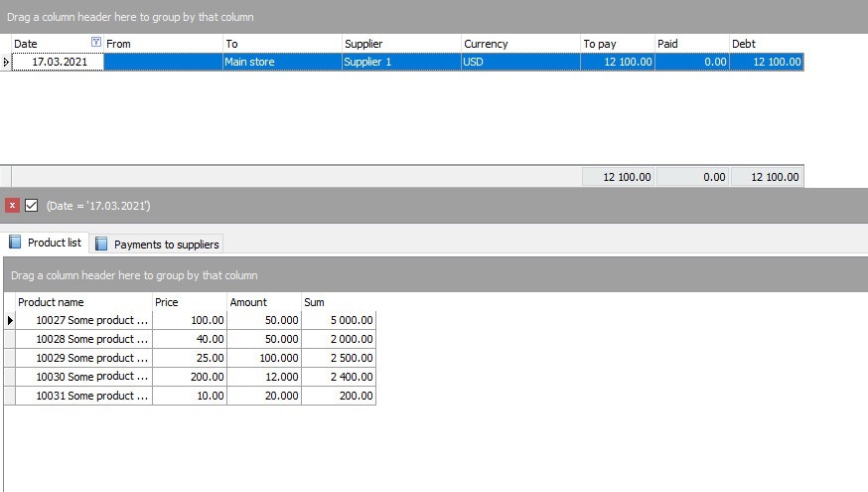
Task: Click the Paid total footer cell
Action: tap(691, 177)
